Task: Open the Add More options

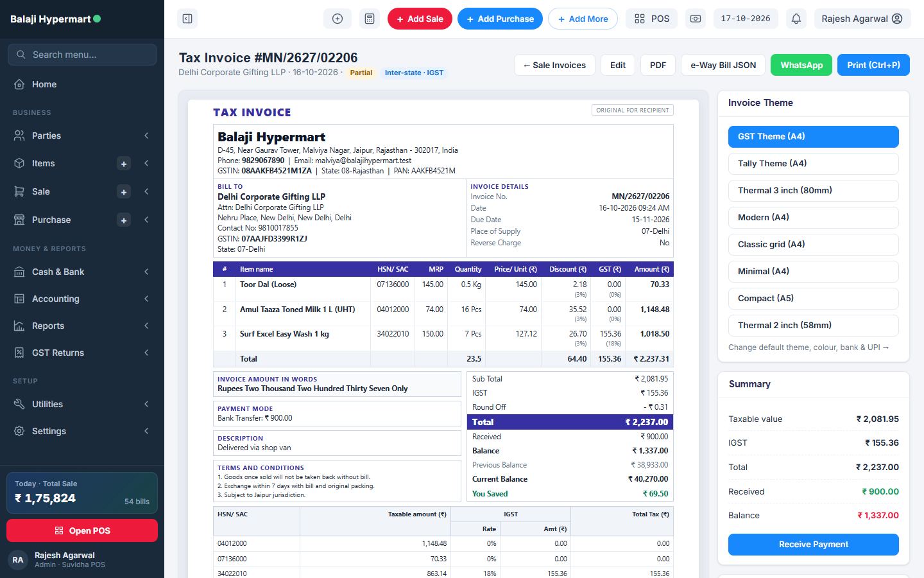Action: click(x=583, y=19)
